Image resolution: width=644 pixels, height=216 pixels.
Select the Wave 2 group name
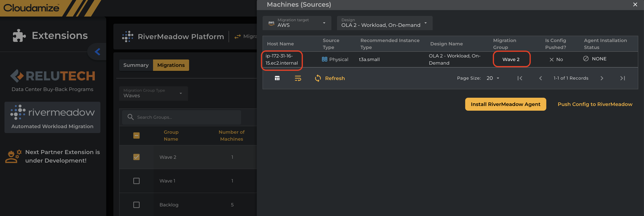pos(168,157)
